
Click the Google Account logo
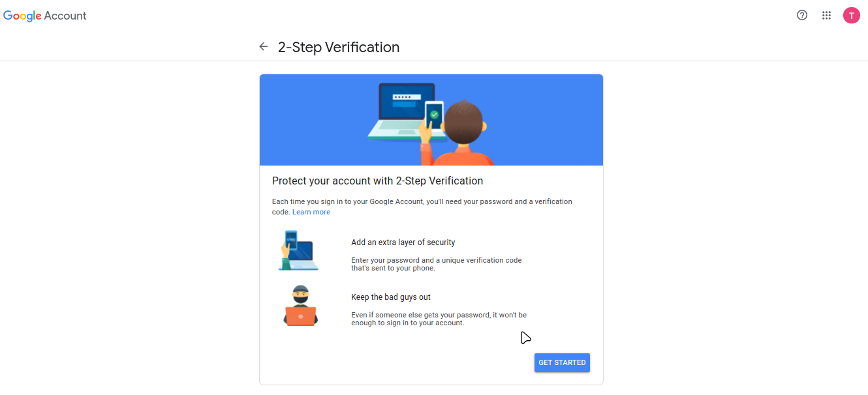point(45,16)
